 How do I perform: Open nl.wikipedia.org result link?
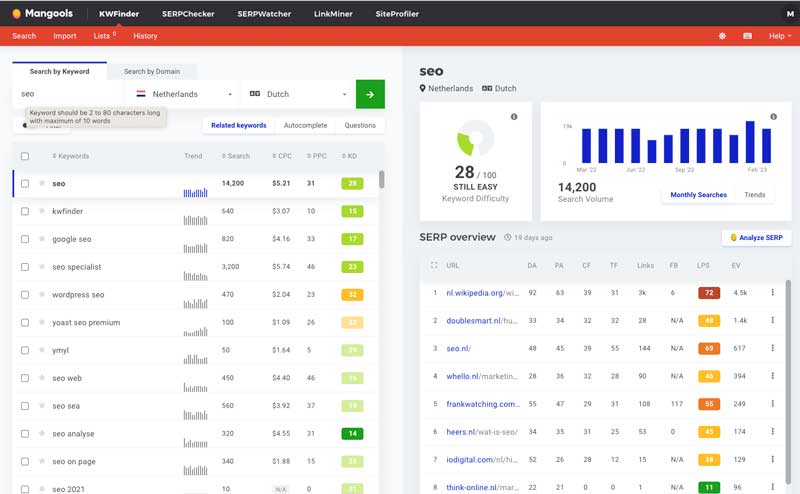click(x=482, y=293)
